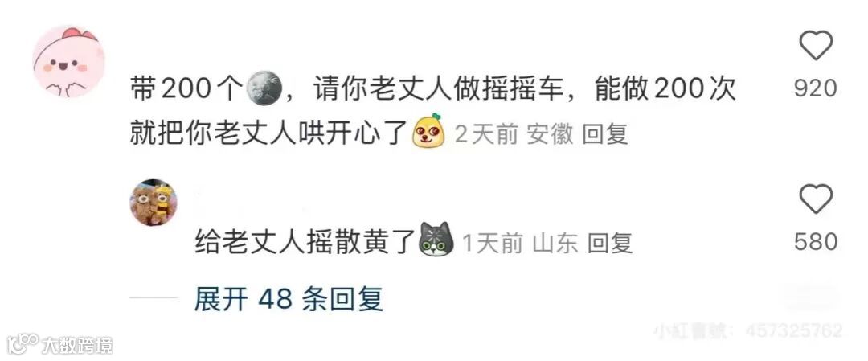Expand the 48 hidden replies
Image resolution: width=868 pixels, height=361 pixels.
coord(289,300)
